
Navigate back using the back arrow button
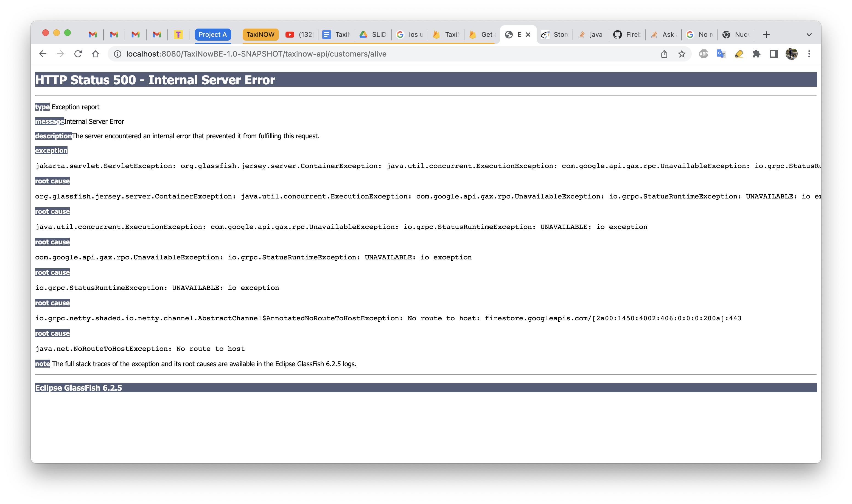(x=43, y=54)
